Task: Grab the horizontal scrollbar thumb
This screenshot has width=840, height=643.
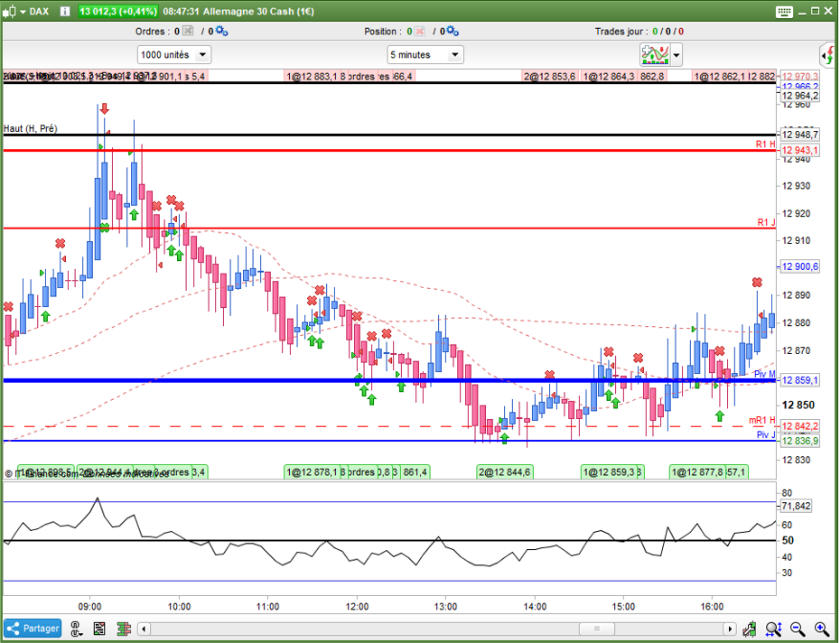Action: [x=597, y=629]
